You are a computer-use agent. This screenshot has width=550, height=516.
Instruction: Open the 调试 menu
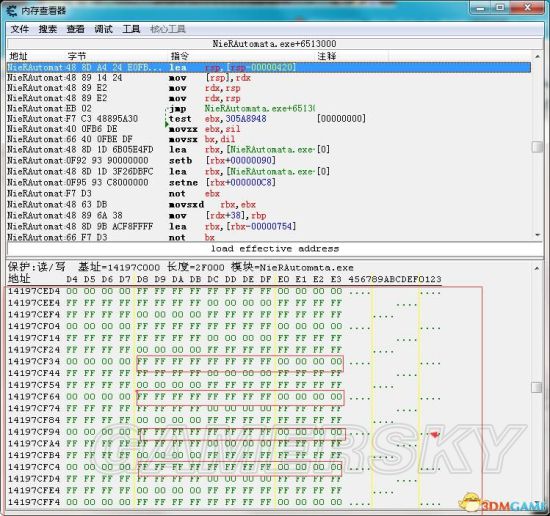click(103, 29)
